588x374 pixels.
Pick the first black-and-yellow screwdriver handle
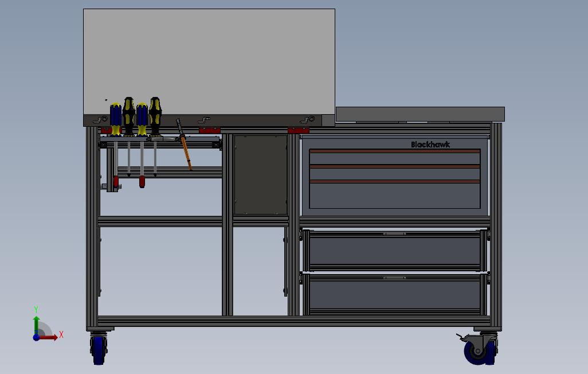128,116
